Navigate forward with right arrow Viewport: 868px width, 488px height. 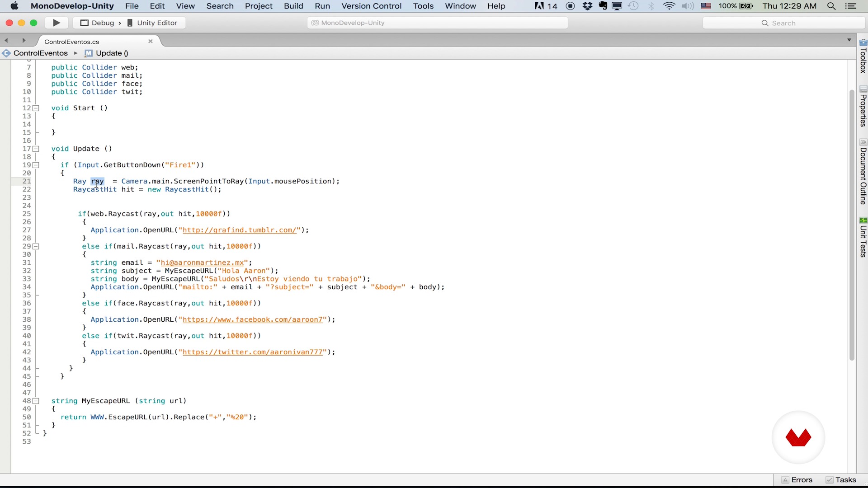(24, 41)
